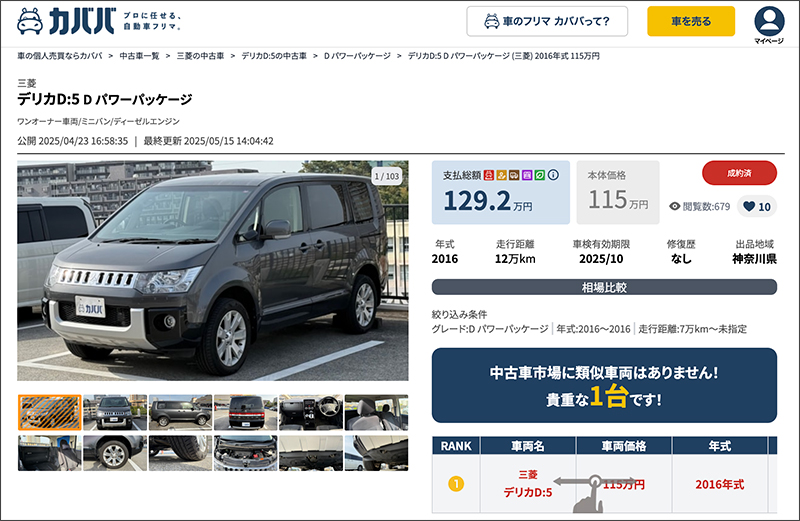View the wheel close-up thumbnail
This screenshot has height=521, width=800.
coord(115,453)
